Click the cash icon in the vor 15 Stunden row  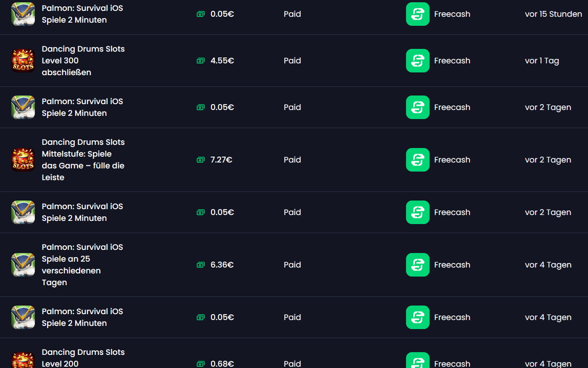tap(201, 14)
